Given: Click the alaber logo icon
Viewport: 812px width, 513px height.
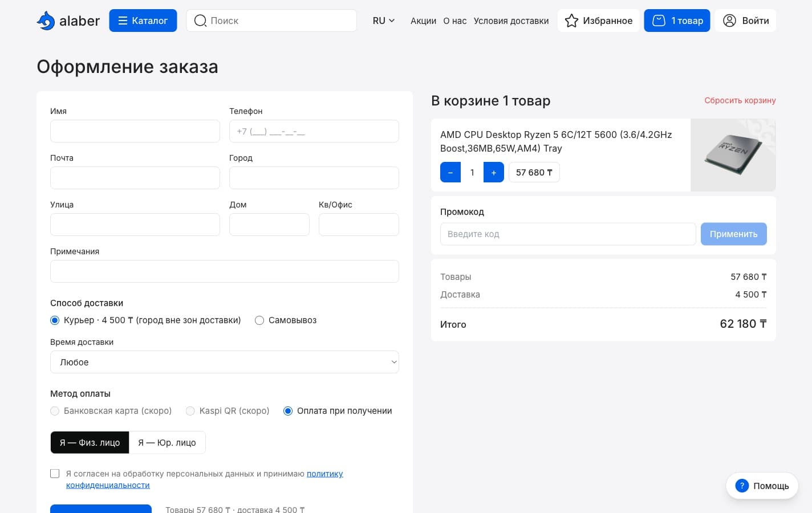Looking at the screenshot, I should point(46,21).
